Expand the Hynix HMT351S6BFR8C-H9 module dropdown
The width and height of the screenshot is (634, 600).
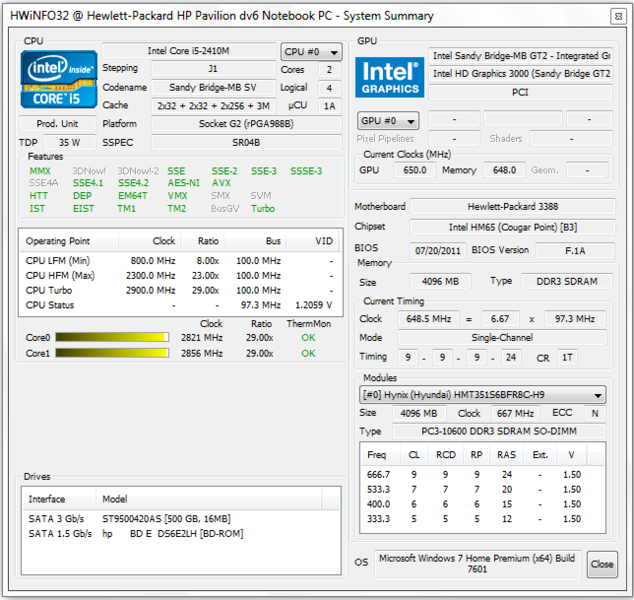point(482,395)
